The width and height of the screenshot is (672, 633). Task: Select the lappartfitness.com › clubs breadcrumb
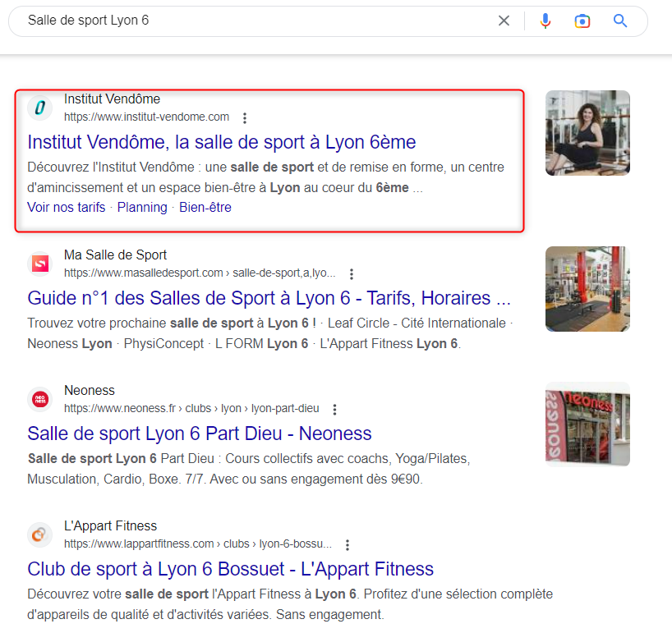click(x=198, y=544)
